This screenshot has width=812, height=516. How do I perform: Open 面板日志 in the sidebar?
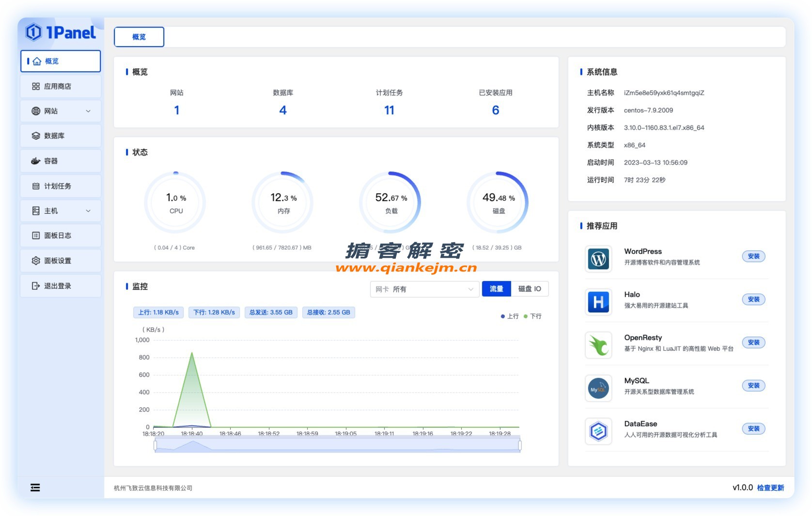coord(61,235)
